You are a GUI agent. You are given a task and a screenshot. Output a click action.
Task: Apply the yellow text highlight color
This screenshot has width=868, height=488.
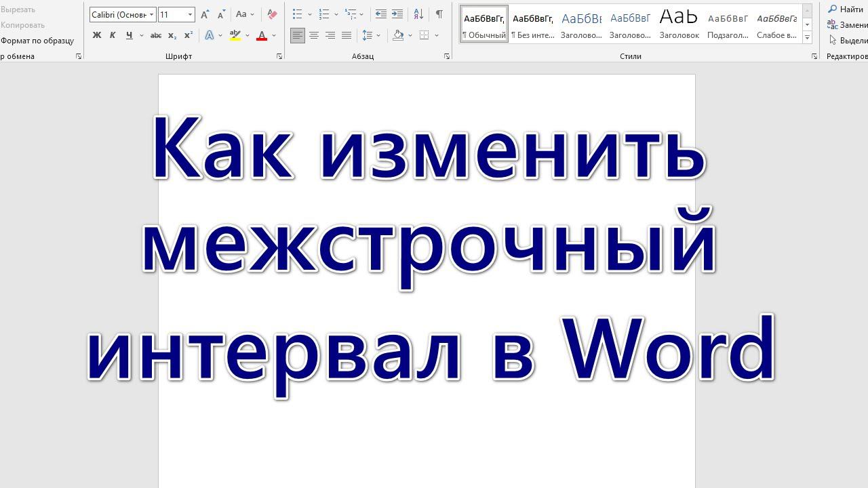235,35
